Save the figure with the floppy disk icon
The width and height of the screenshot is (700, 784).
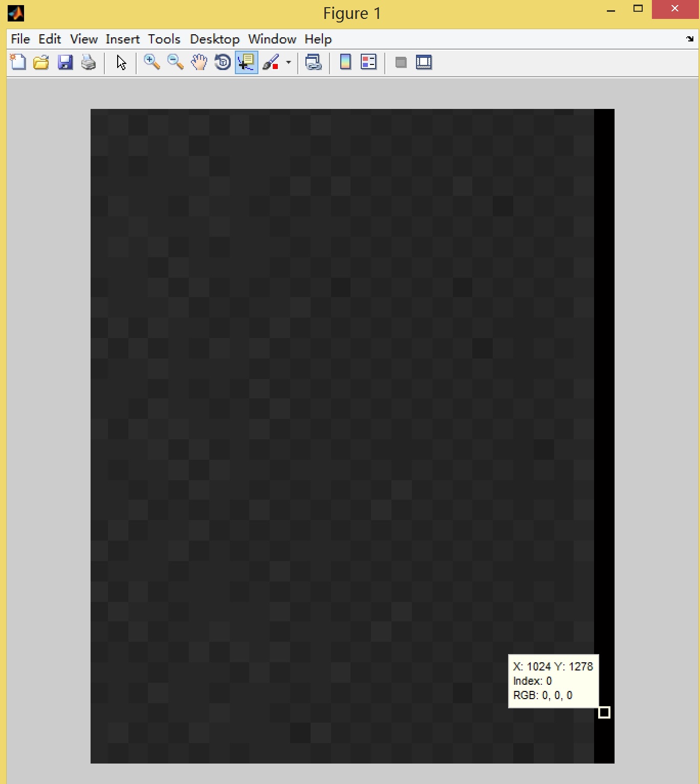point(65,62)
